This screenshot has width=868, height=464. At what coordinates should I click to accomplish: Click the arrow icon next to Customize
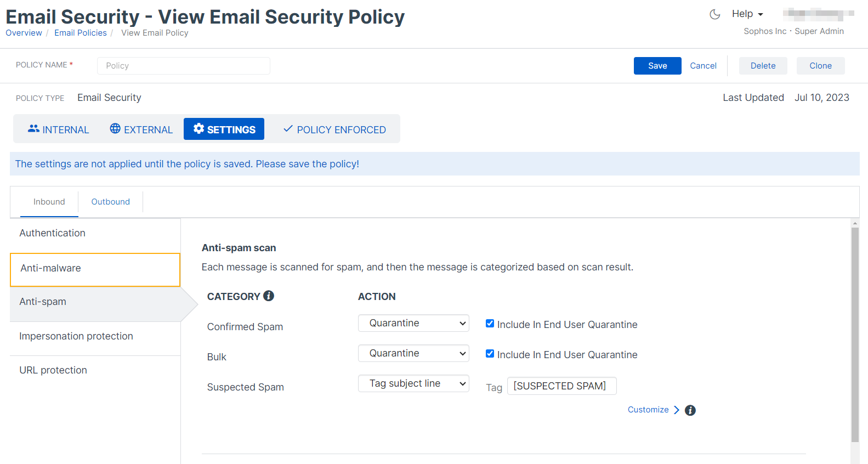click(677, 410)
